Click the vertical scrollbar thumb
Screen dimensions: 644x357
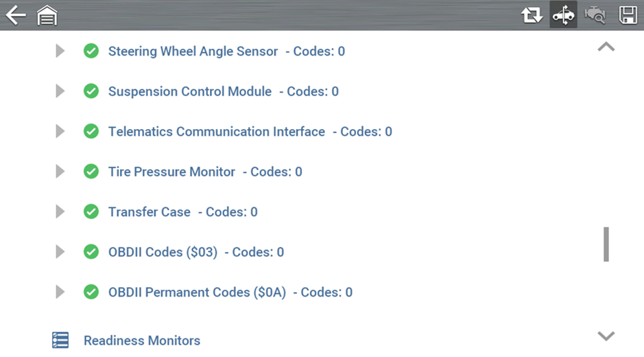click(606, 244)
